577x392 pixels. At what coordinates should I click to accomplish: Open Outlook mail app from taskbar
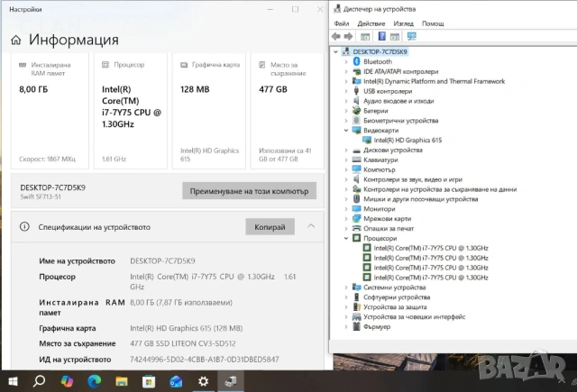[176, 381]
